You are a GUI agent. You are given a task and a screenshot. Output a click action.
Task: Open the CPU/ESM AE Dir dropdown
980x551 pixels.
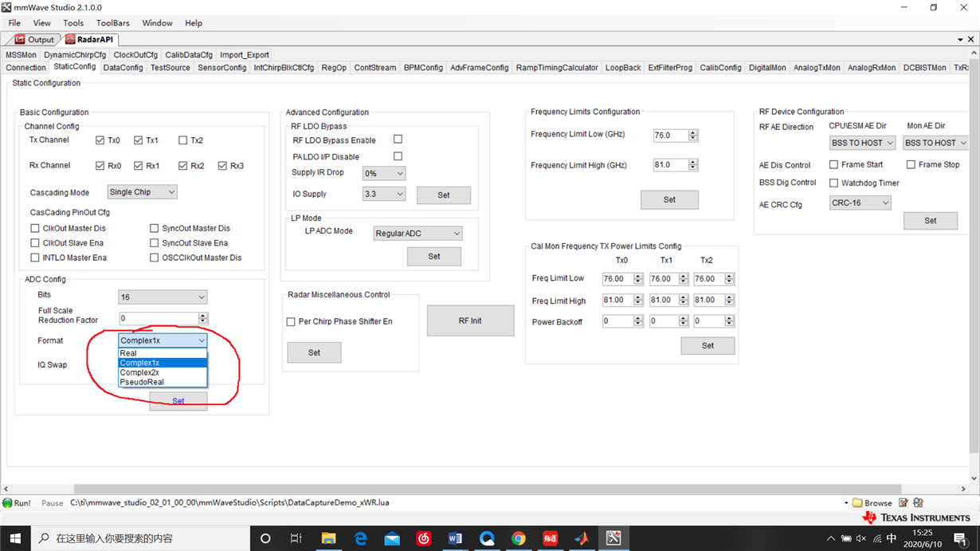[x=862, y=143]
